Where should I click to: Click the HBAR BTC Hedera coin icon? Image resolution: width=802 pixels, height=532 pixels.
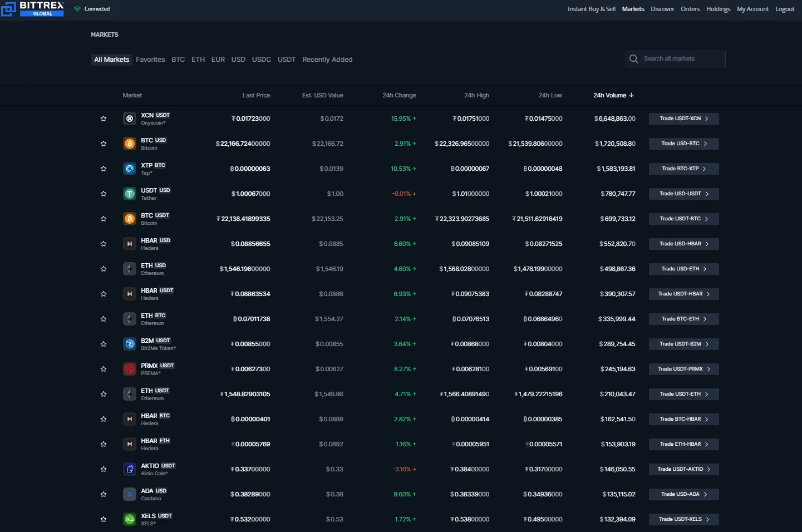click(x=130, y=419)
